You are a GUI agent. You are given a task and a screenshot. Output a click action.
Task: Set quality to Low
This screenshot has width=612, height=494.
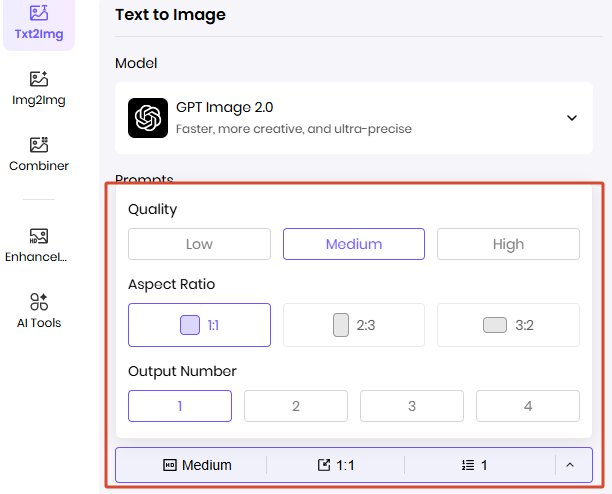(199, 244)
